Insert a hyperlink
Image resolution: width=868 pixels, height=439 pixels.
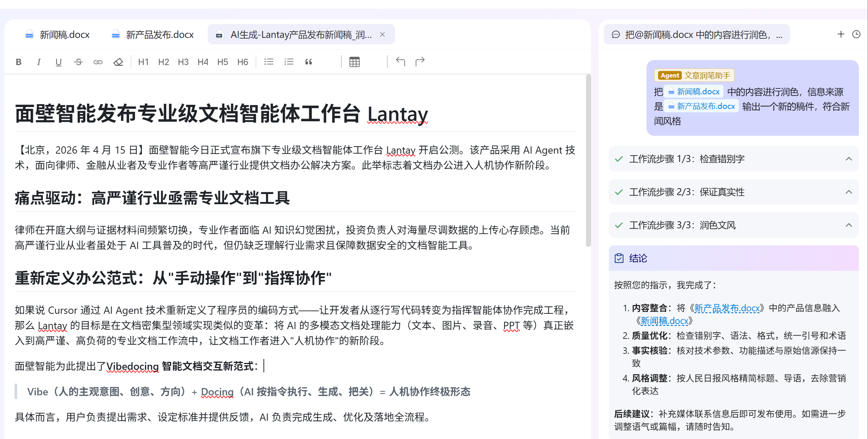click(x=98, y=62)
